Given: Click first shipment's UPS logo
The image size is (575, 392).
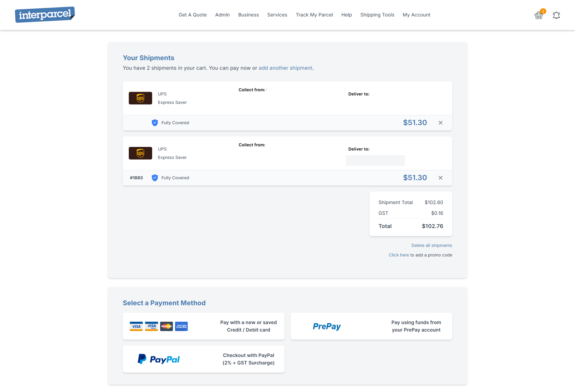Looking at the screenshot, I should click(x=140, y=98).
